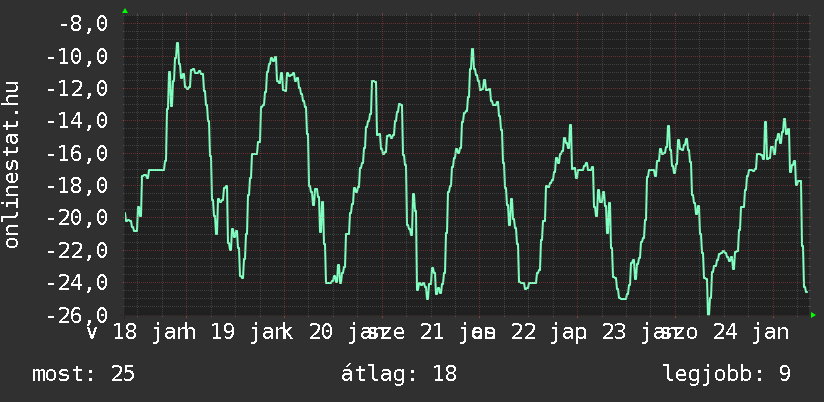Click the -8,0 axis value
Viewport: 824px width, 402px height.
click(x=82, y=24)
